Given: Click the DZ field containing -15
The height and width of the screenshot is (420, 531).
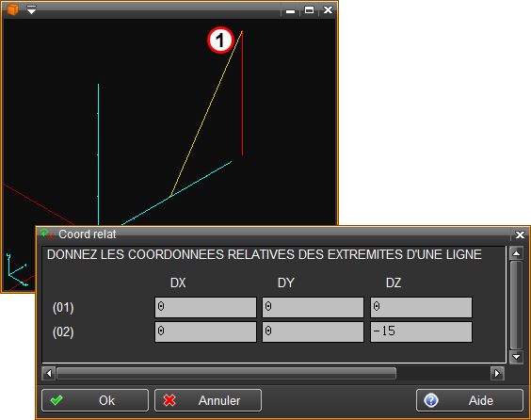Looking at the screenshot, I should (x=421, y=331).
